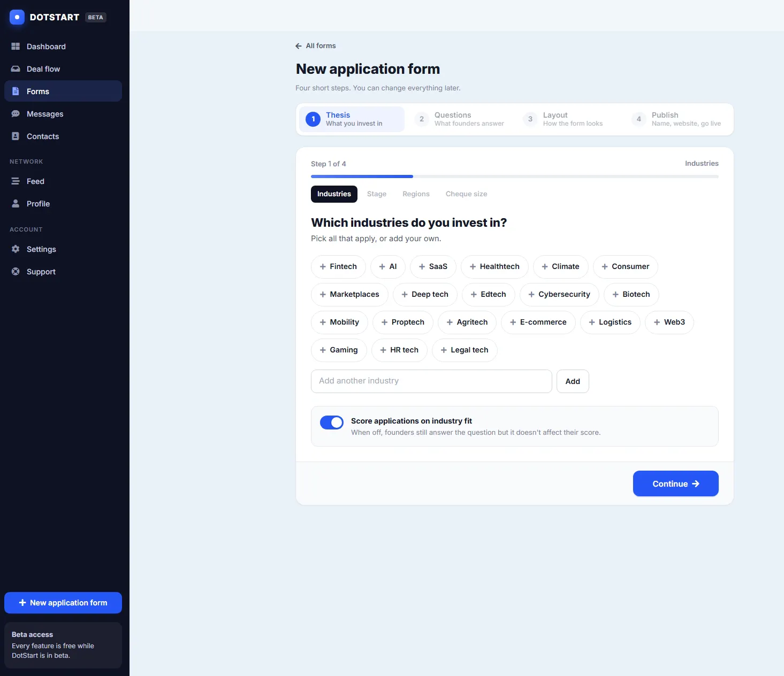Switch to the Stage sub-tab

click(x=377, y=194)
